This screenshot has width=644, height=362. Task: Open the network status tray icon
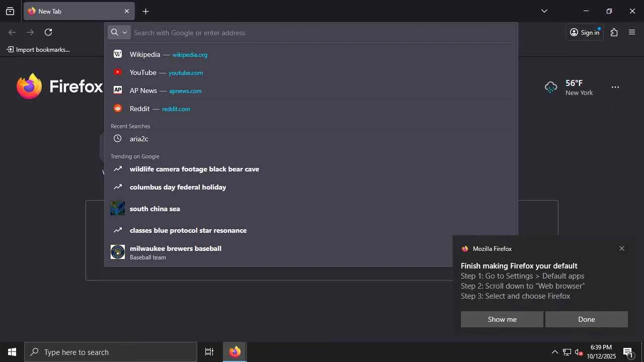pos(567,352)
